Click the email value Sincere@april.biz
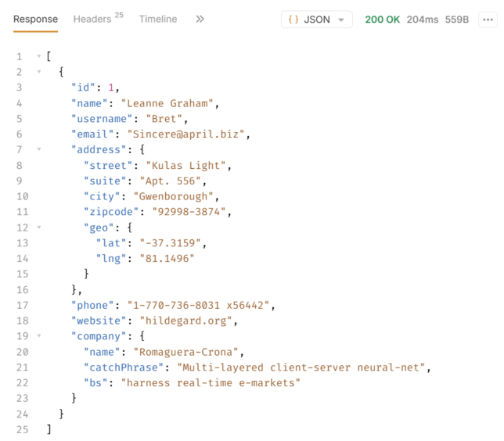Screen dimensions: 504x441 188,134
